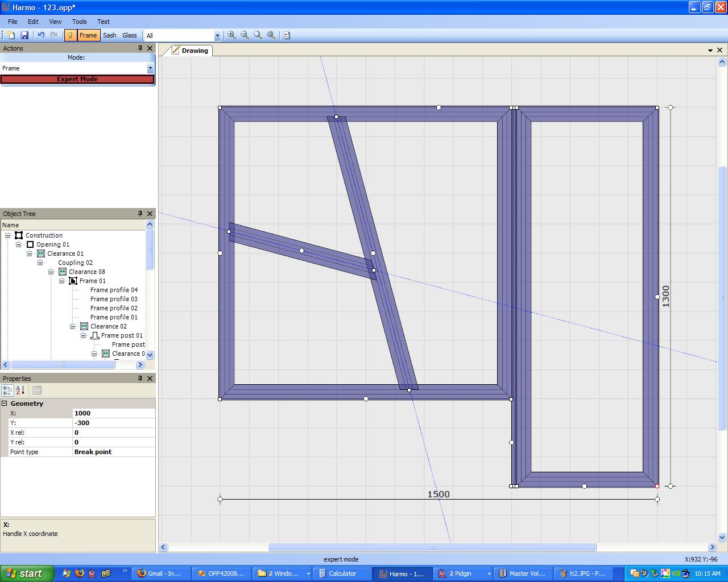This screenshot has width=728, height=582.
Task: Click the drawing horizontal scrollbar thumb
Action: pos(432,547)
